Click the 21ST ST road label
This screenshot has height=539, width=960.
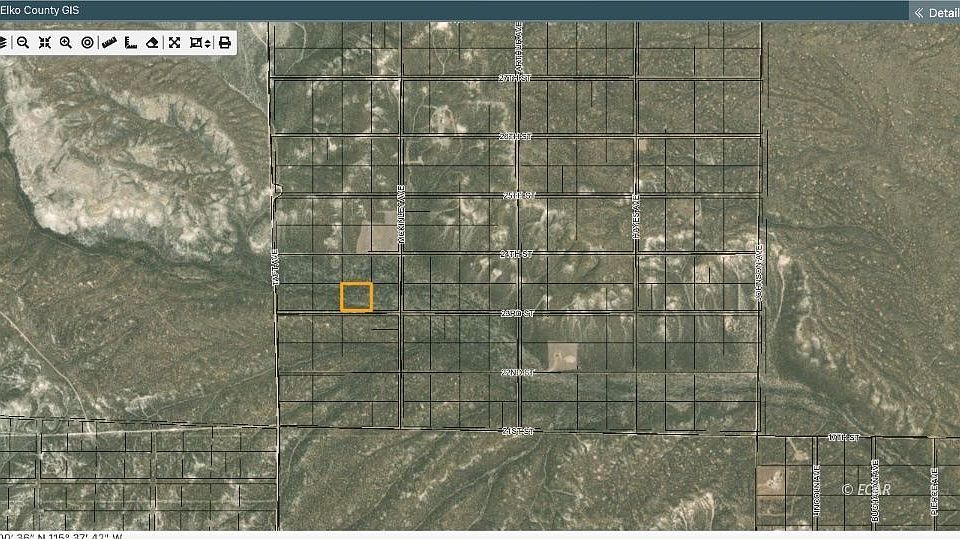(x=518, y=431)
